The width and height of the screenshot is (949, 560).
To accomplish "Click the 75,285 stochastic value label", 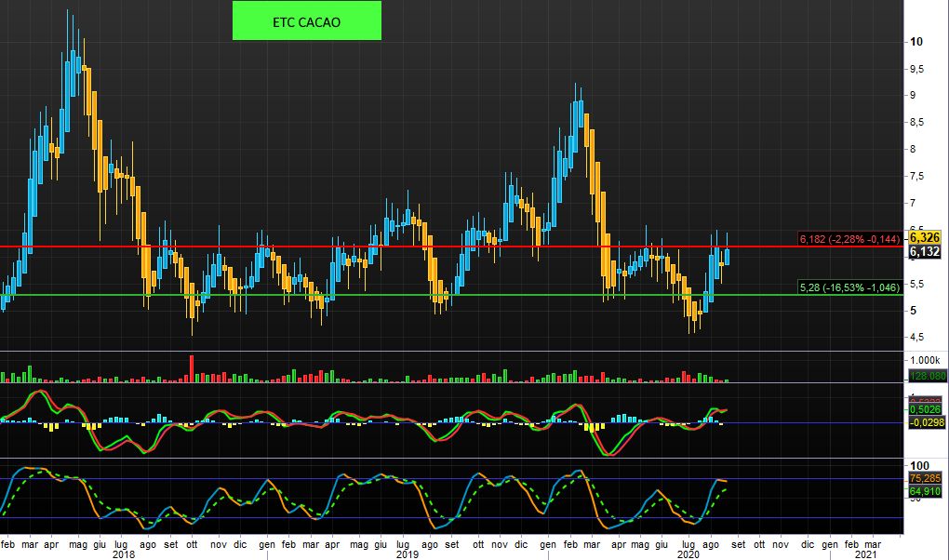I will pos(924,479).
